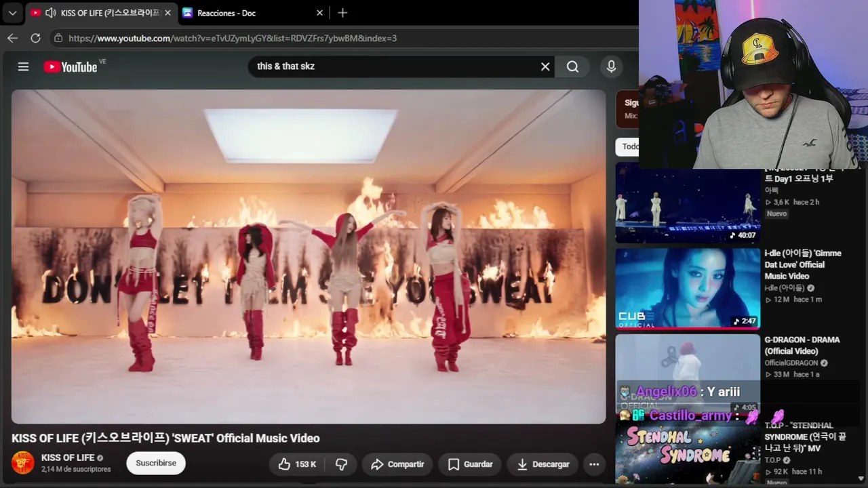The width and height of the screenshot is (868, 488).
Task: Close the KISS OF LIFE browser tab
Action: pyautogui.click(x=167, y=13)
